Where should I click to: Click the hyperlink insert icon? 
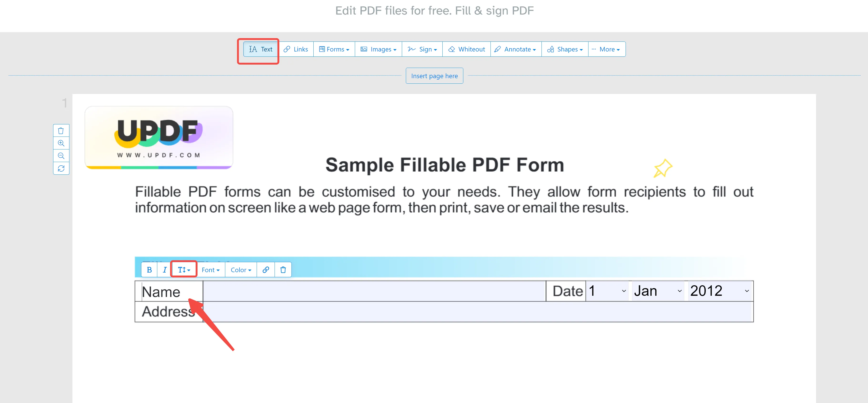(266, 270)
